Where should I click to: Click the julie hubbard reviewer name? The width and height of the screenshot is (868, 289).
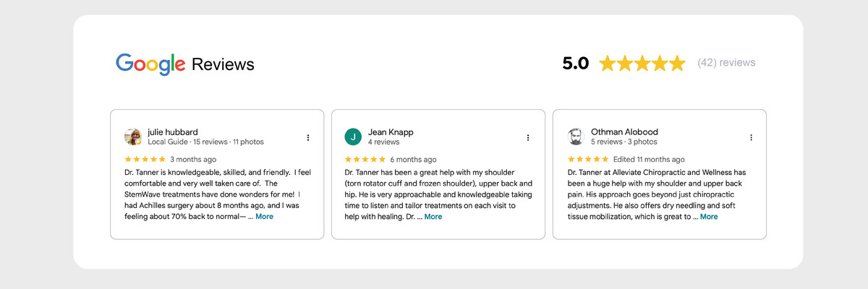click(173, 132)
